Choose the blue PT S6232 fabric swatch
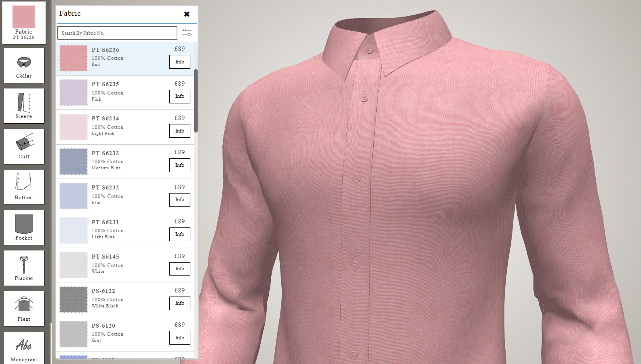 74,196
